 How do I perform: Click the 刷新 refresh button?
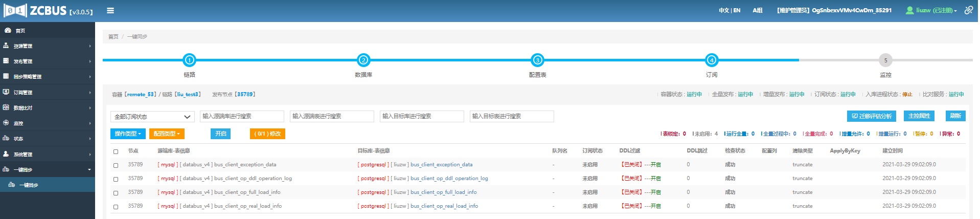(x=955, y=116)
